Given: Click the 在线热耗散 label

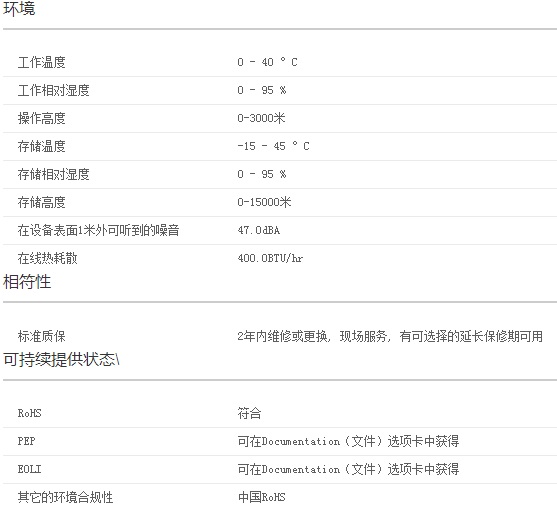Looking at the screenshot, I should point(48,258).
